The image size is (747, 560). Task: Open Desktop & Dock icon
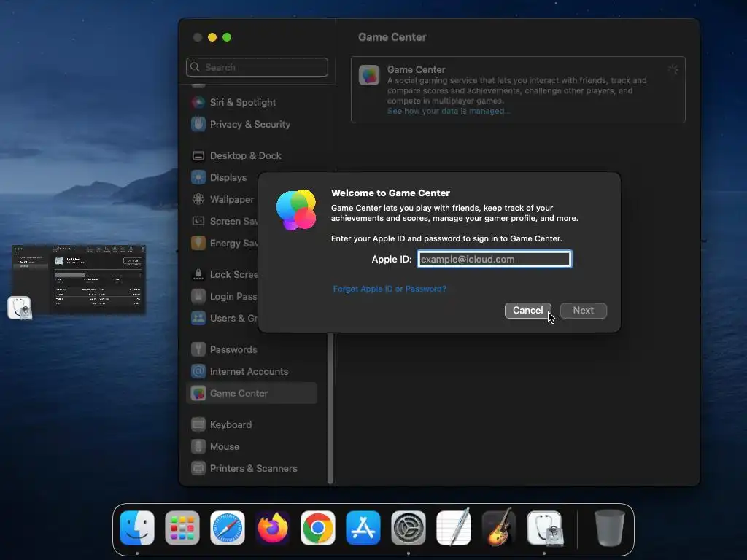coord(198,156)
